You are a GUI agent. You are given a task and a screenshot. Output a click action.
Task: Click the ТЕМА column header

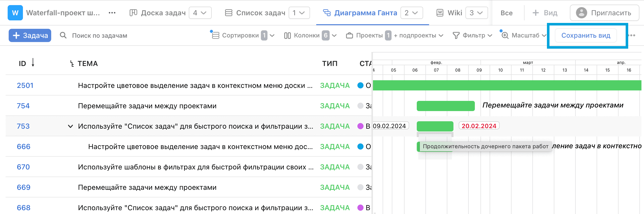[88, 63]
